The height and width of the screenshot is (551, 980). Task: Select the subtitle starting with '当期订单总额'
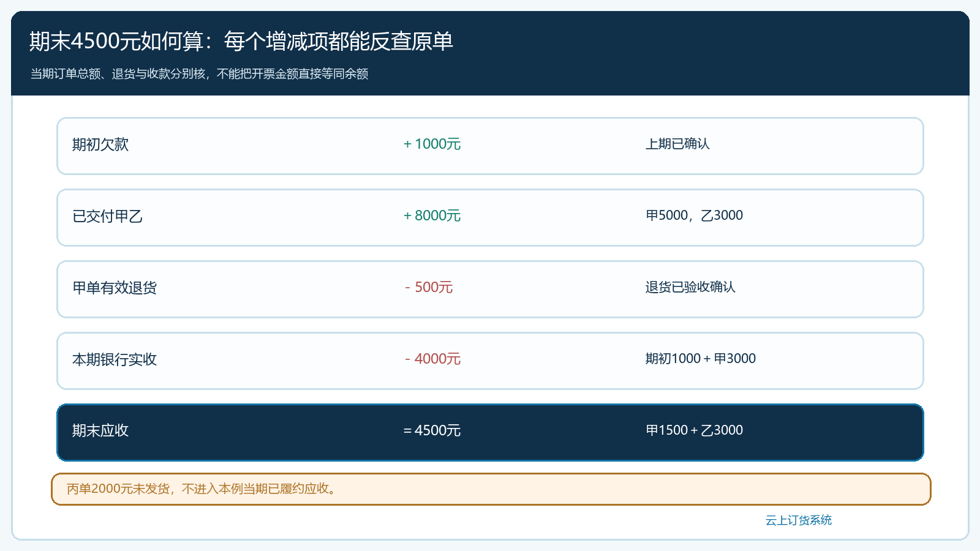tap(200, 73)
